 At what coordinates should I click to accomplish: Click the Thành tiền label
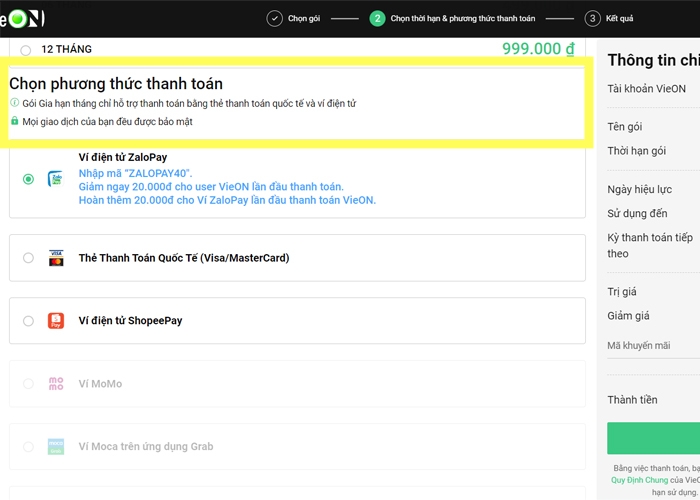click(x=632, y=400)
